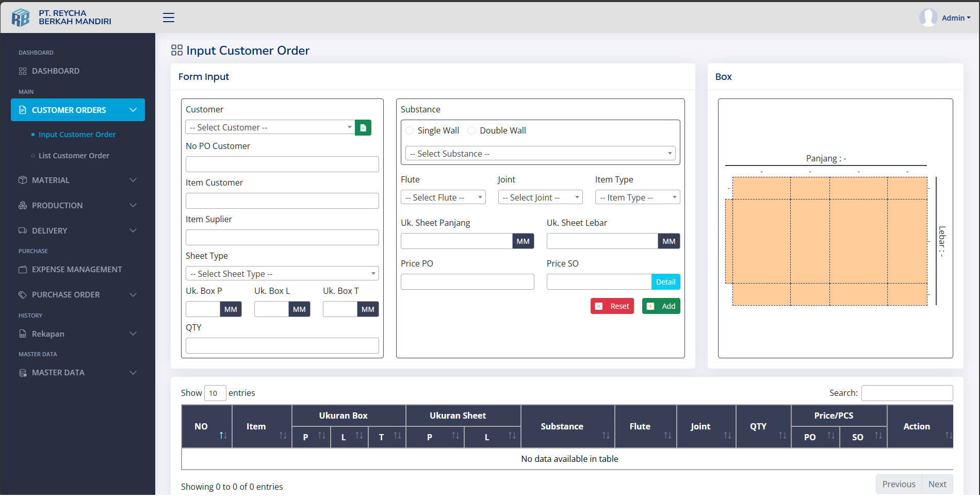Open the Select Customer dropdown
The height and width of the screenshot is (498, 980).
(x=270, y=127)
